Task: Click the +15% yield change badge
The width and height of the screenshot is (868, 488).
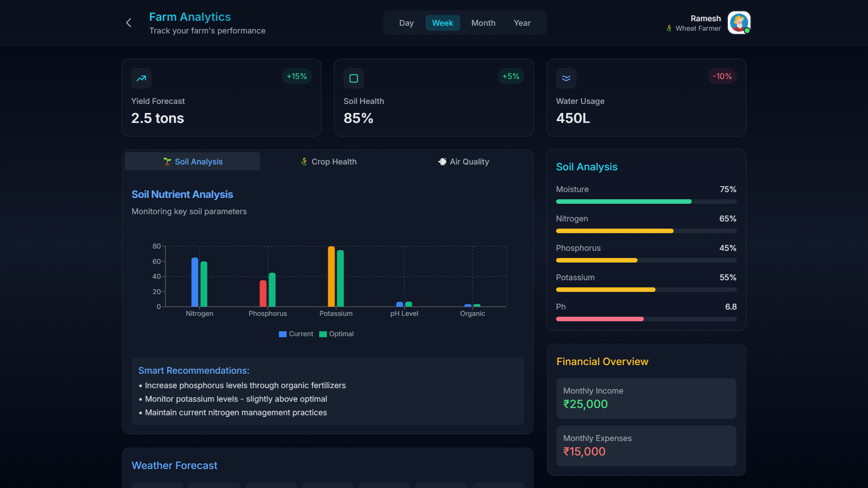Action: (297, 76)
